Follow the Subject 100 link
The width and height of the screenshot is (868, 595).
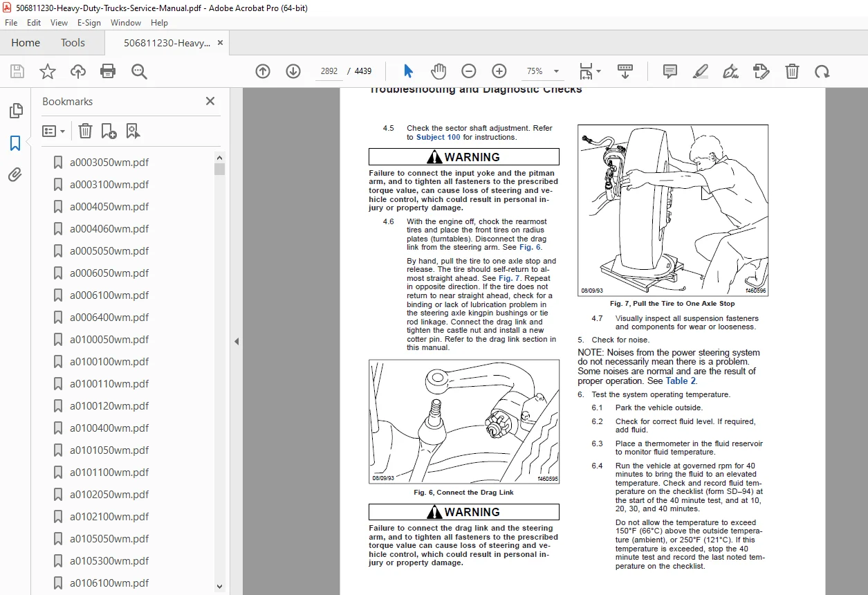click(x=438, y=137)
